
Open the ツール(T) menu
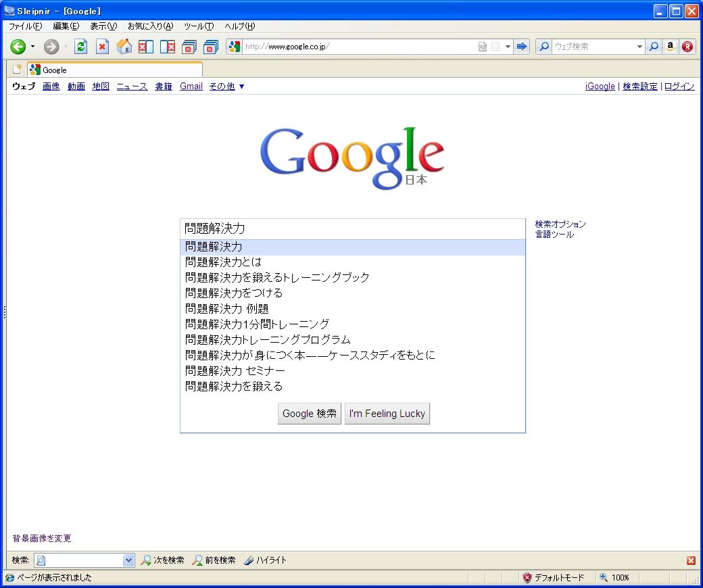point(199,26)
